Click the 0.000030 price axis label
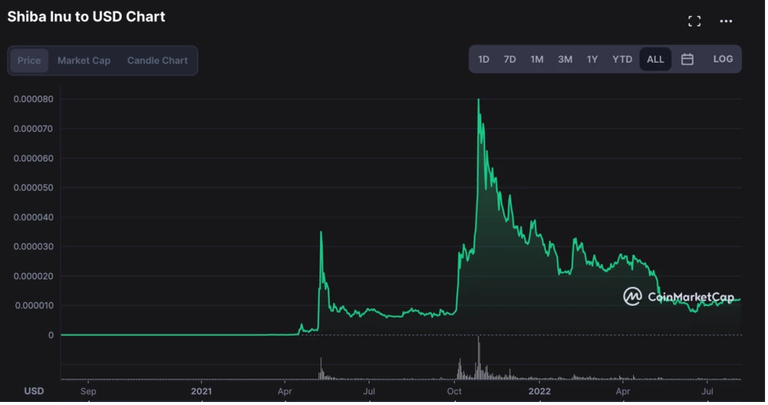This screenshot has height=405, width=768. pyautogui.click(x=33, y=246)
